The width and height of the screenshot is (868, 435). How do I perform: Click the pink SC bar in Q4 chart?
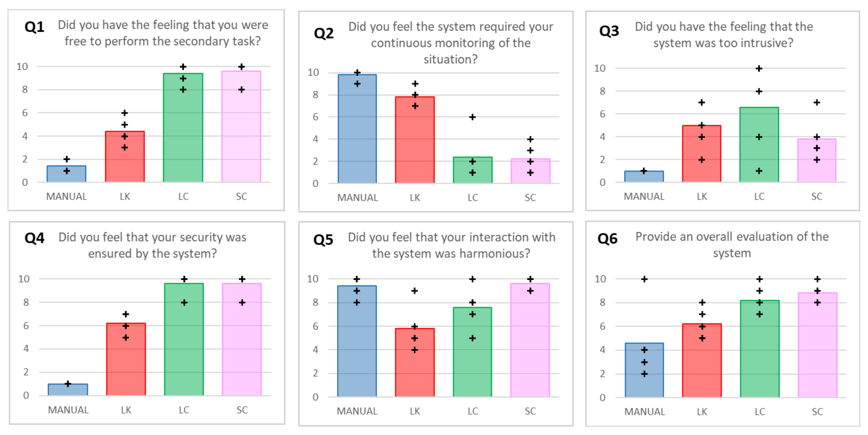(x=242, y=339)
